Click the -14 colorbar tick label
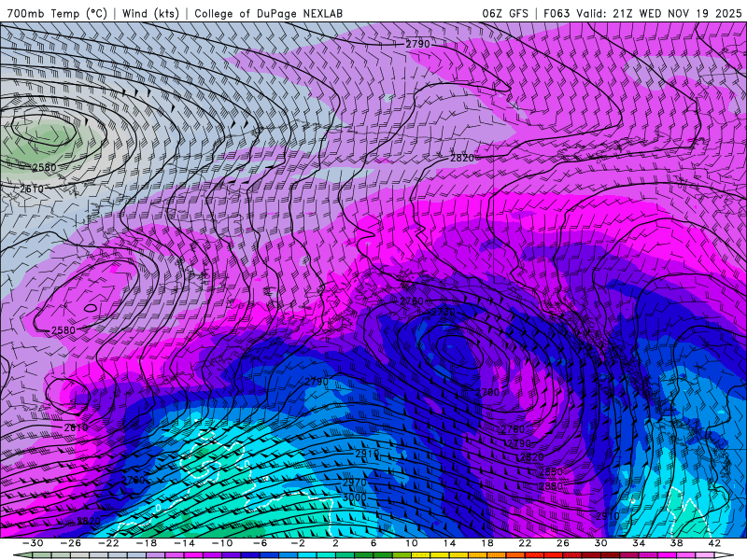Image resolution: width=747 pixels, height=560 pixels. (184, 543)
